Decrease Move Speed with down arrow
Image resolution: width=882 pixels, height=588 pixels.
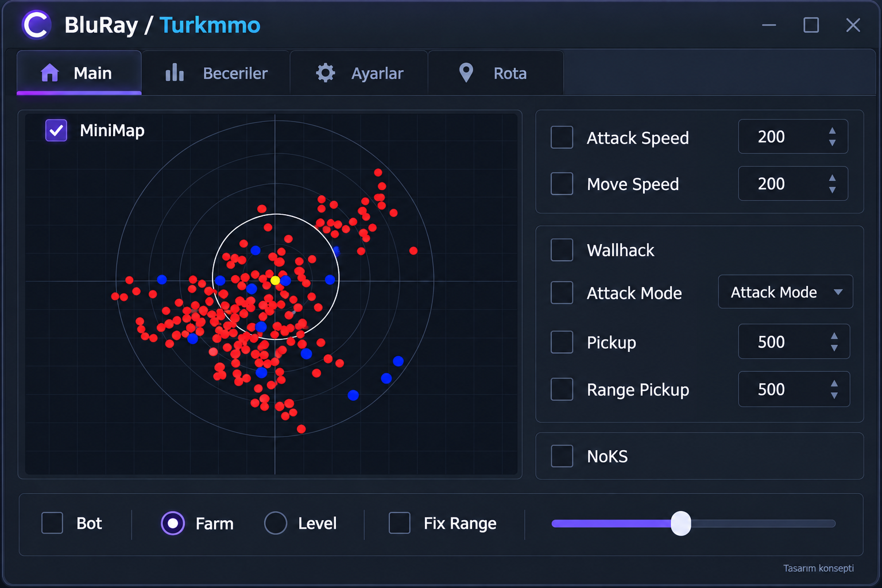[832, 189]
